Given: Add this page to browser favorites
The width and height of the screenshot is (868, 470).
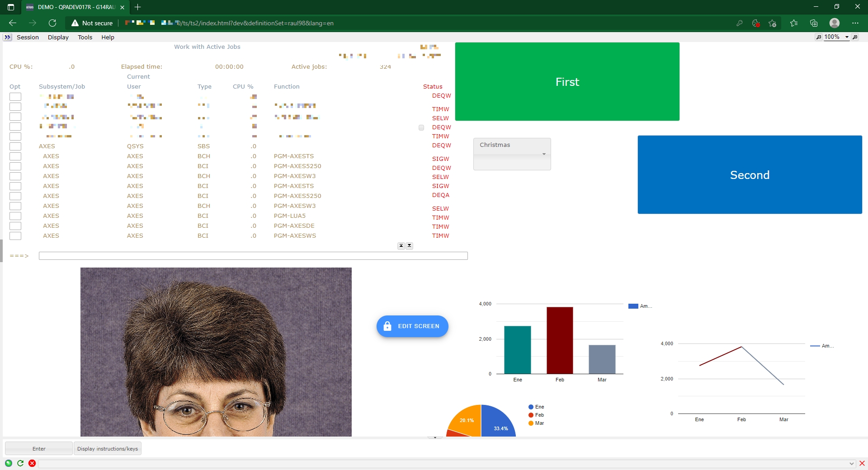Looking at the screenshot, I should [772, 23].
